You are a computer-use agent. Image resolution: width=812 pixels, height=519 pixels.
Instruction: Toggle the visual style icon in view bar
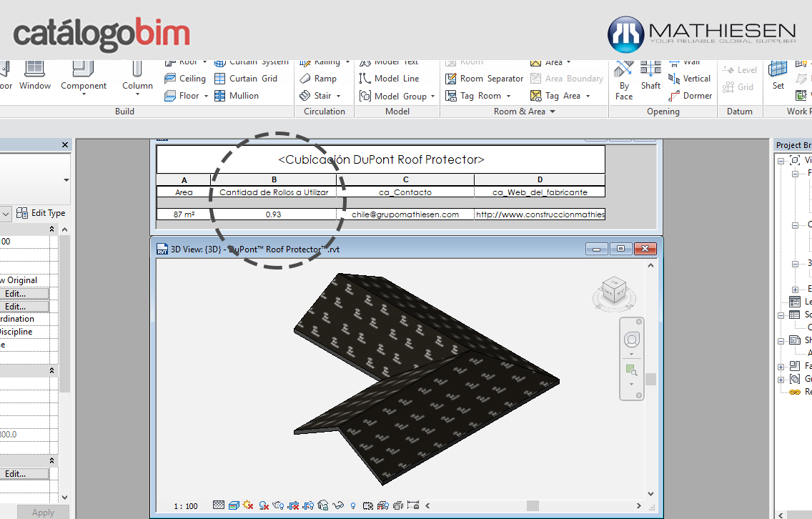tap(234, 506)
